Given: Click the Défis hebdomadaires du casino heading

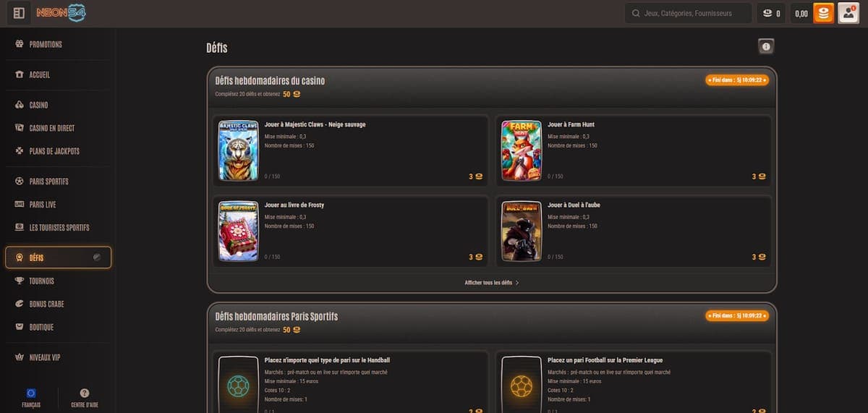Looking at the screenshot, I should tap(270, 81).
